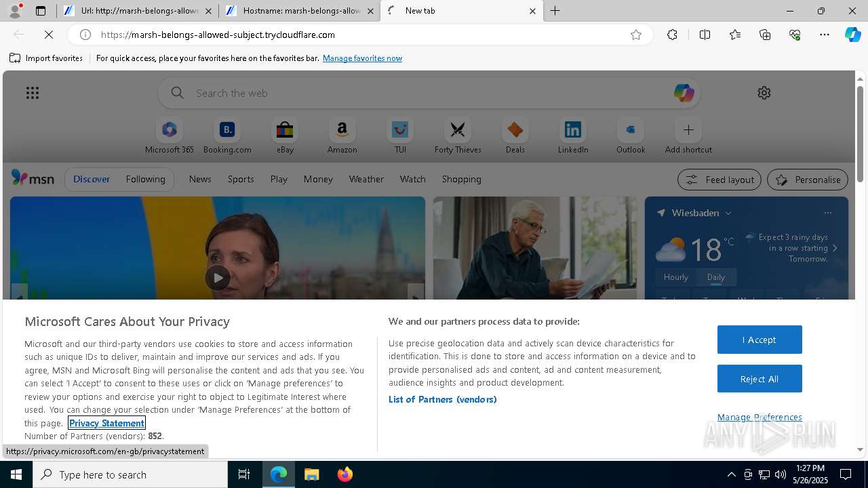Open the Favorites list icon

click(735, 35)
